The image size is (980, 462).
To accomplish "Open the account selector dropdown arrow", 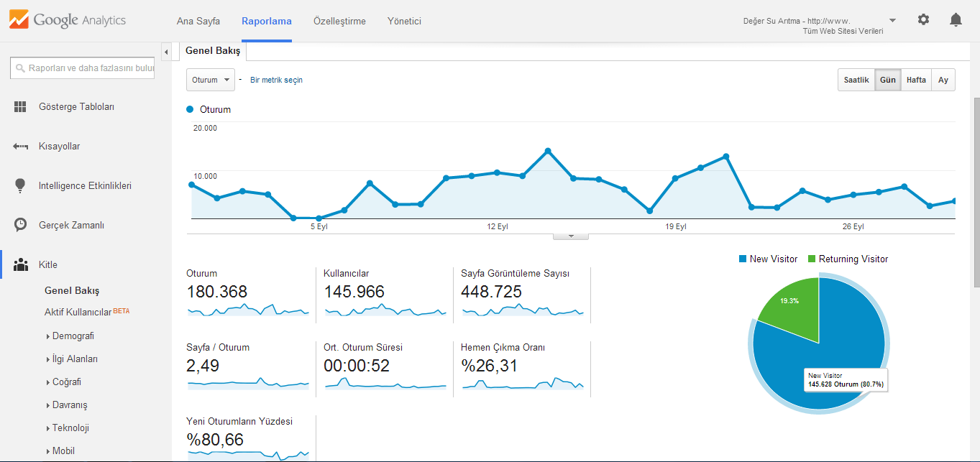I will tap(892, 20).
